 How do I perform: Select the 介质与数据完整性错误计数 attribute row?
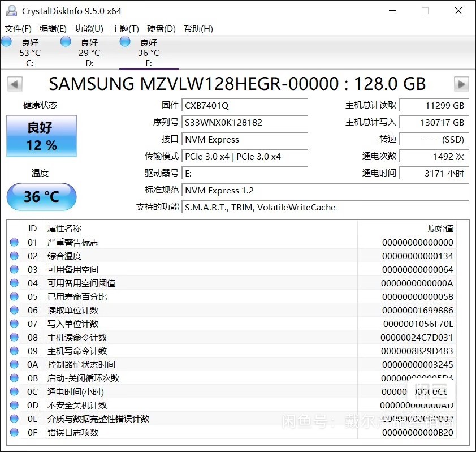(x=232, y=419)
